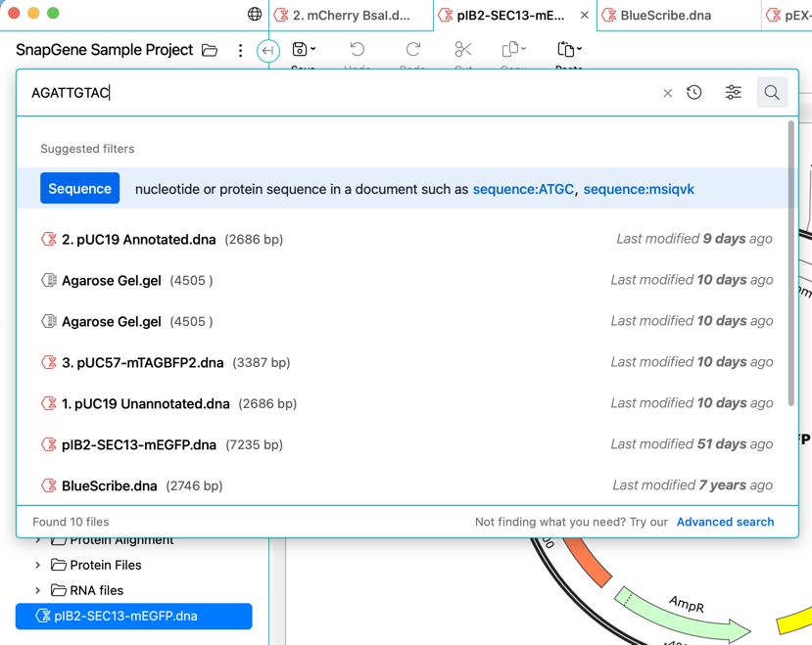Expand the Protein Files folder
The image size is (812, 645).
[38, 565]
